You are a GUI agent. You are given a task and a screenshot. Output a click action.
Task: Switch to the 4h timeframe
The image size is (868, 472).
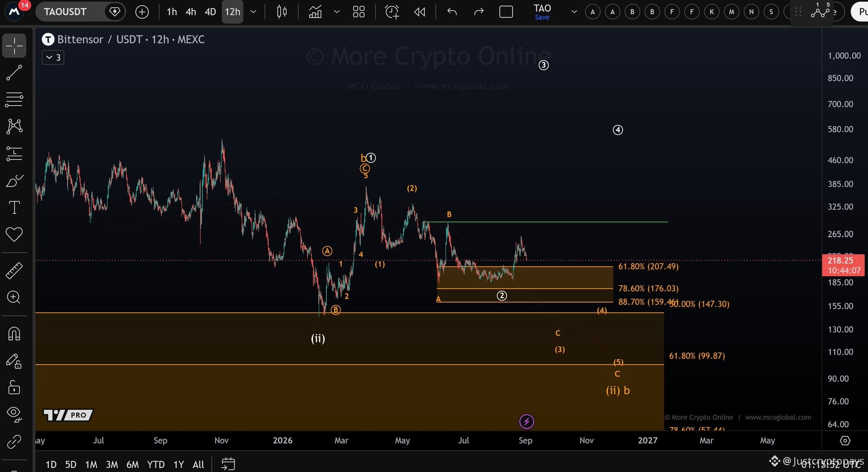coord(191,12)
